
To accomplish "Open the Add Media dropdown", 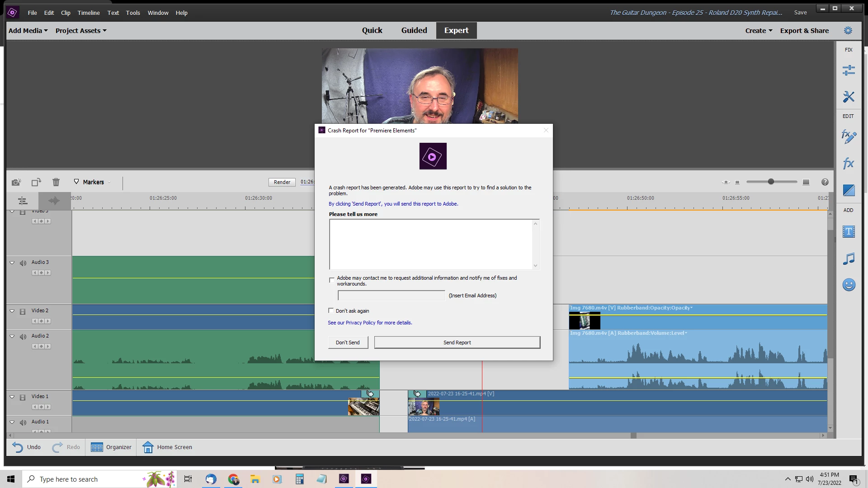I will pyautogui.click(x=28, y=31).
